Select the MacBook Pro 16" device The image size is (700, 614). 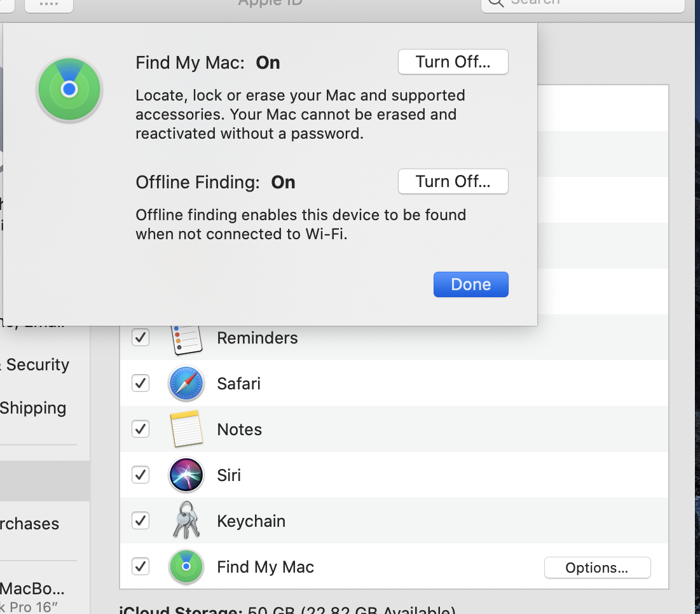(x=32, y=597)
